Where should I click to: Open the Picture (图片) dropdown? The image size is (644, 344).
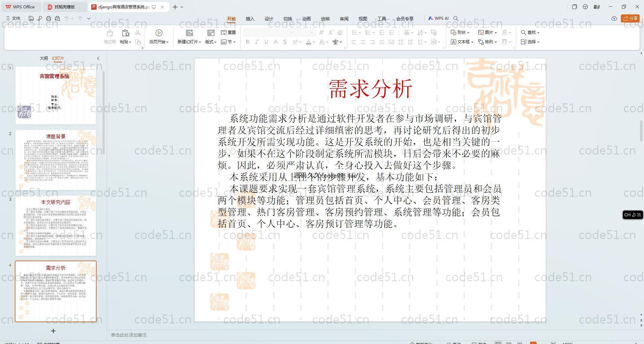pyautogui.click(x=488, y=33)
